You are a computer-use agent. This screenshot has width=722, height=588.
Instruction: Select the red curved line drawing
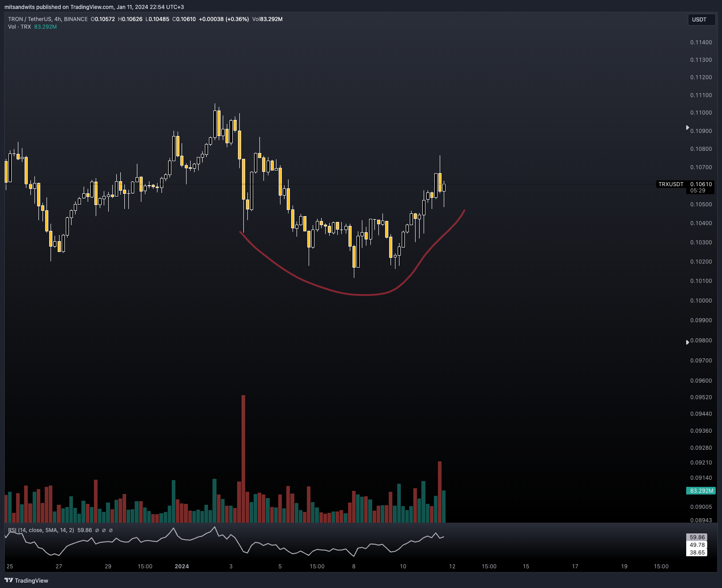point(366,295)
